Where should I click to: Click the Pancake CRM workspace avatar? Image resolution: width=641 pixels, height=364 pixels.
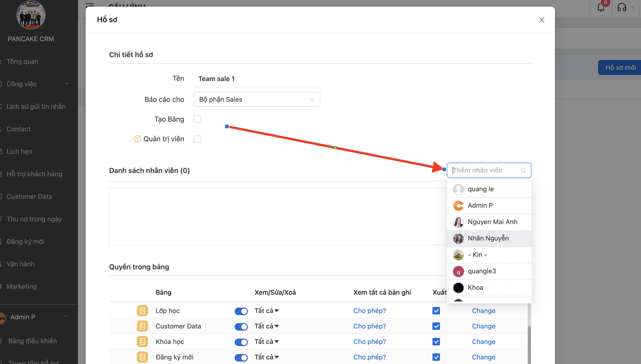click(31, 15)
